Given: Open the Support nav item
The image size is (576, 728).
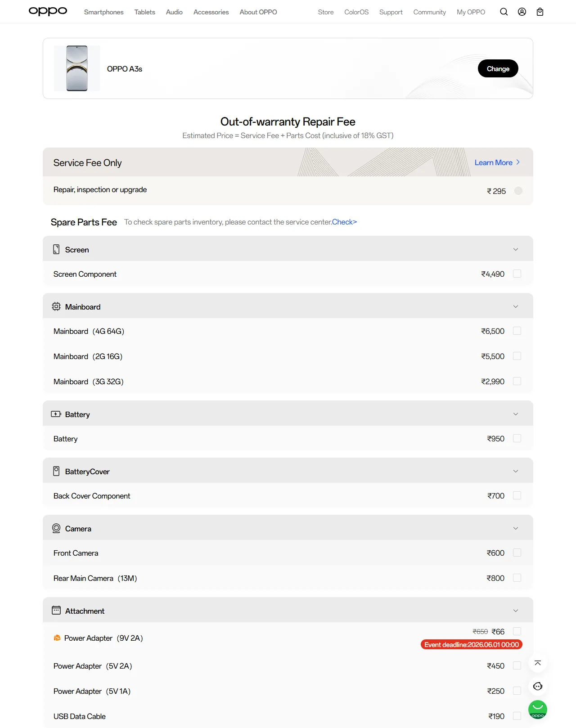Looking at the screenshot, I should [391, 12].
